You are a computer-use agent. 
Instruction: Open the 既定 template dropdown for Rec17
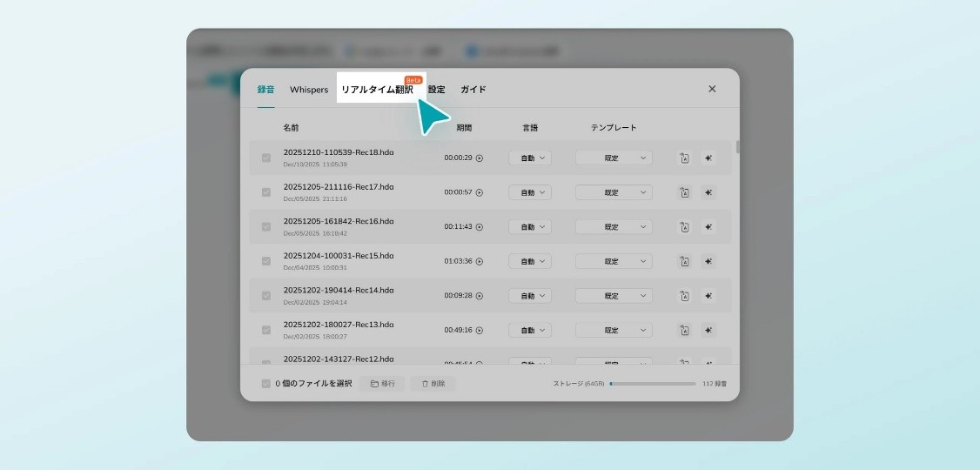pos(614,192)
